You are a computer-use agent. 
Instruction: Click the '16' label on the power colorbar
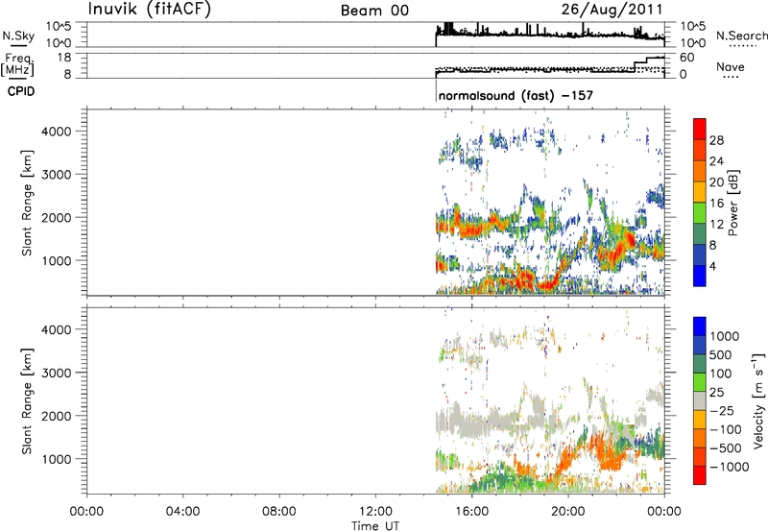tap(716, 204)
